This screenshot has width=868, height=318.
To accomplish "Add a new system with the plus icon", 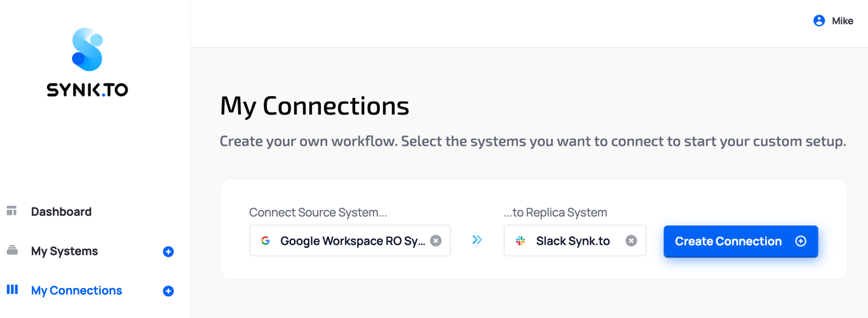I will [x=168, y=252].
